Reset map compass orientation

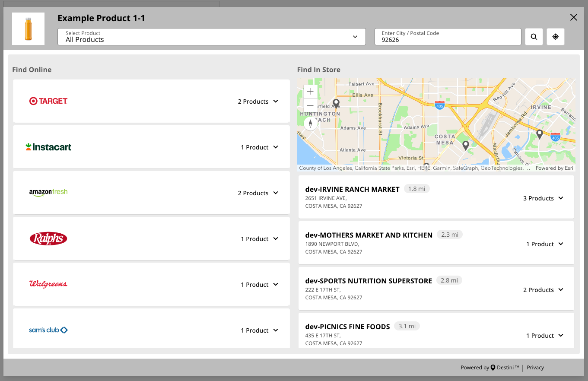point(310,124)
